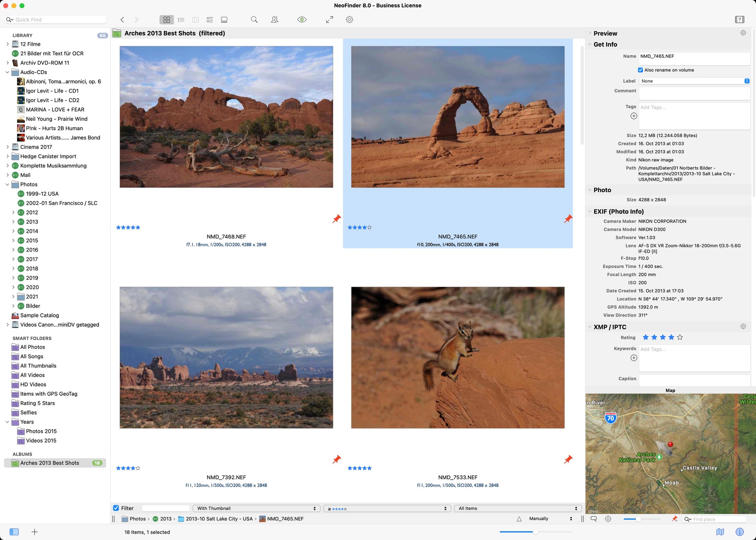The height and width of the screenshot is (540, 756).
Task: Switch to list view
Action: click(x=181, y=20)
